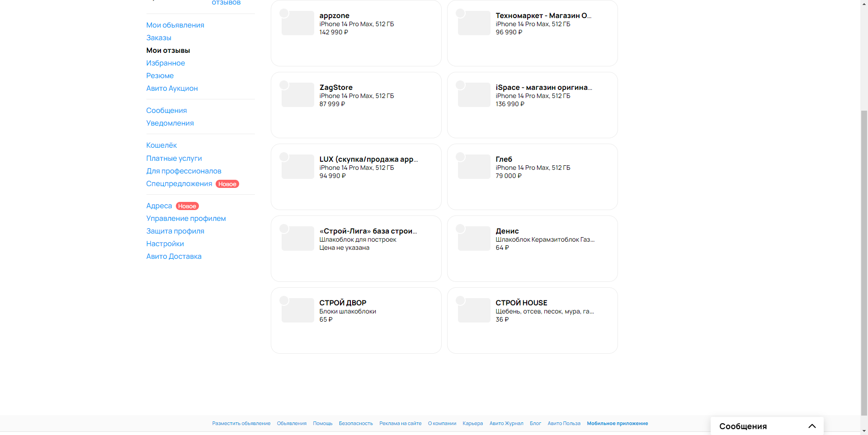Image resolution: width=868 pixels, height=435 pixels.
Task: Open Помощь in the footer
Action: (x=323, y=423)
